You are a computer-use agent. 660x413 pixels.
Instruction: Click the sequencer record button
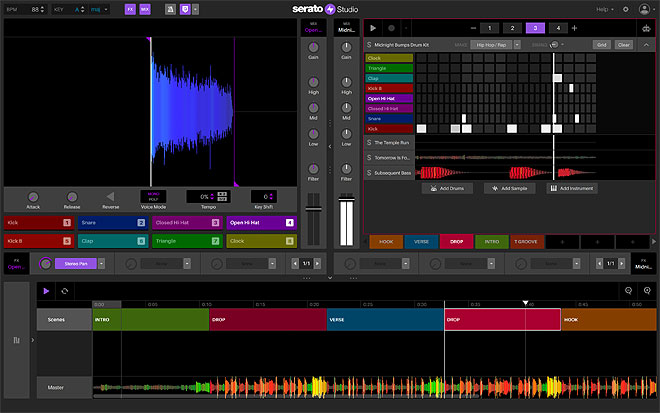pos(389,28)
